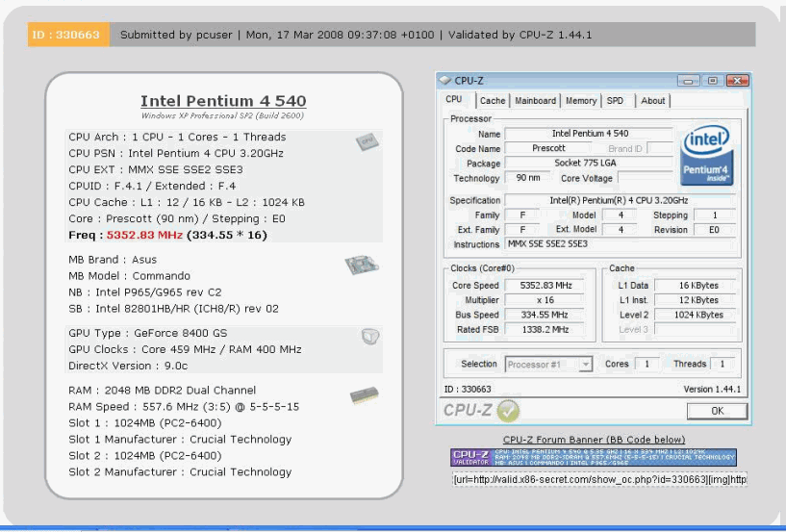
Task: Click the MB Model : Commando line
Action: tap(129, 276)
